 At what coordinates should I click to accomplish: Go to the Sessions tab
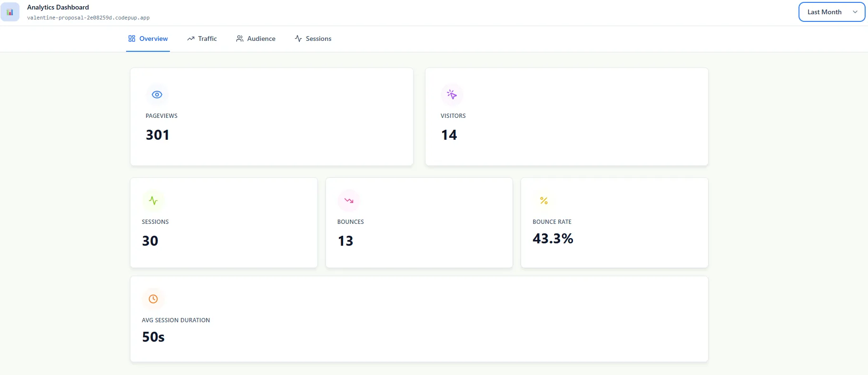tap(313, 38)
